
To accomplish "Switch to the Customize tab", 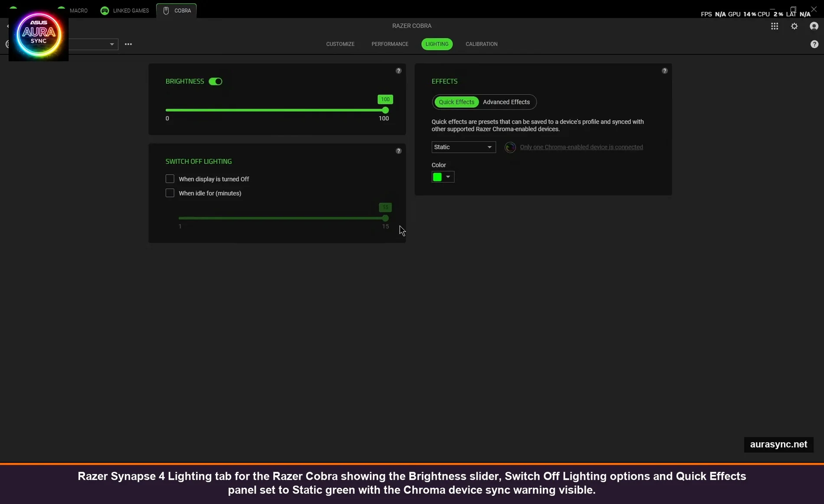I will 340,44.
